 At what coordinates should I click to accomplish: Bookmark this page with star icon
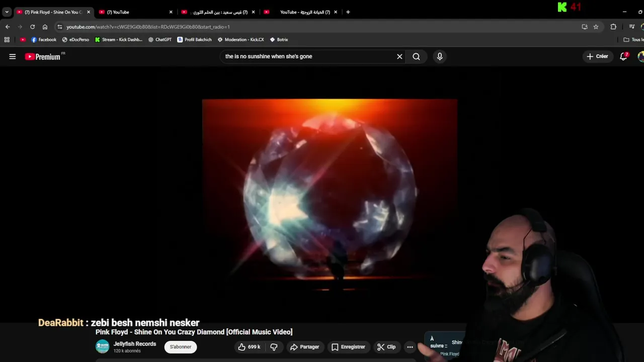(x=596, y=27)
